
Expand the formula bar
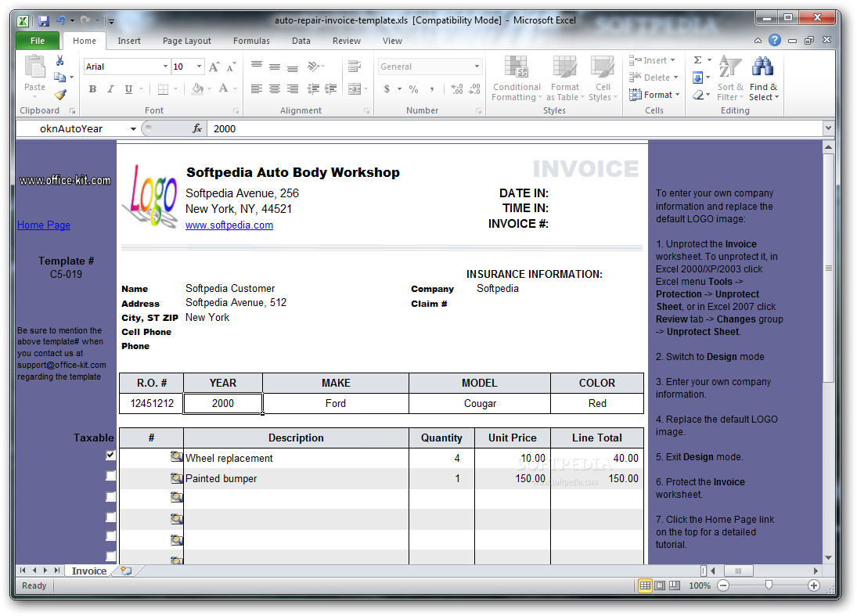[828, 128]
